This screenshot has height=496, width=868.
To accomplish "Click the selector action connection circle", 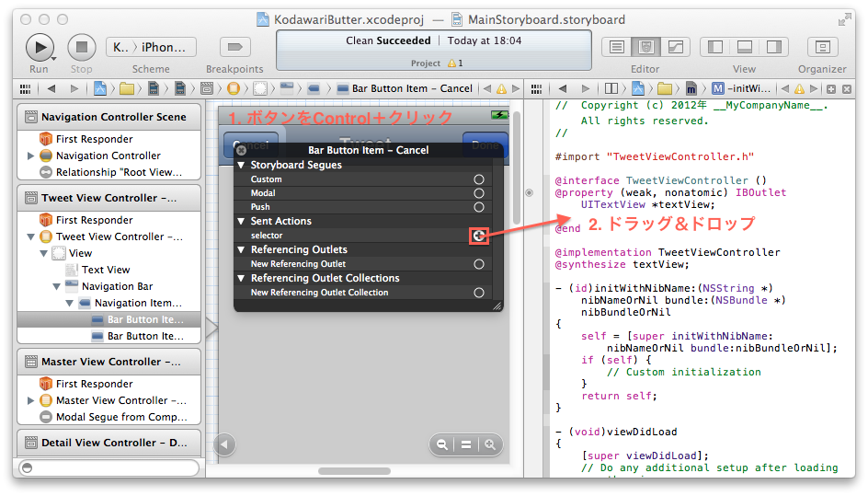I will click(479, 236).
